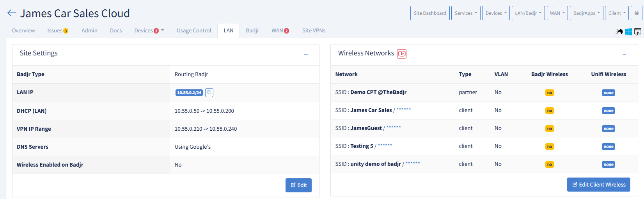Expand the BadjrApps dropdown menu
Screen dimensions: 644x199
tap(587, 13)
